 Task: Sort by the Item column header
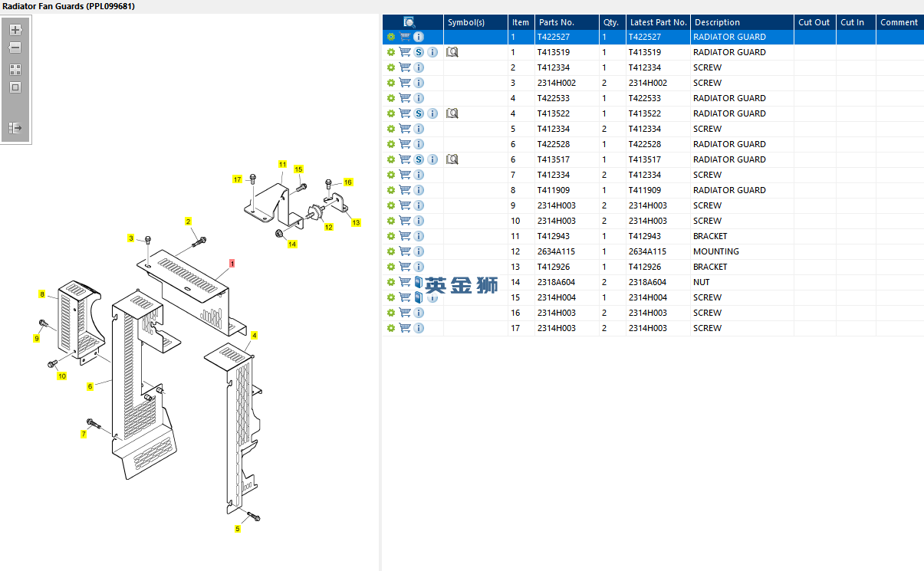[x=521, y=22]
